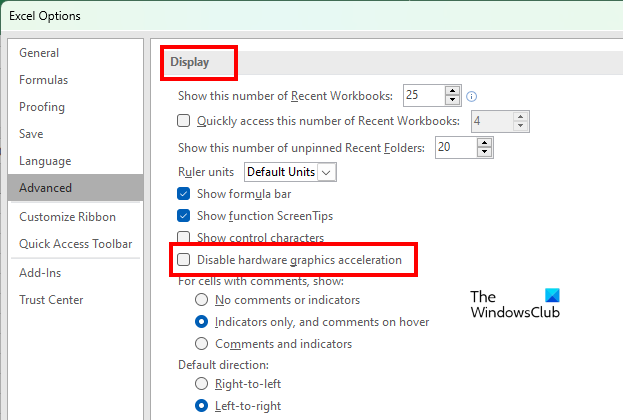Viewport: 623px width, 420px height.
Task: Click the 'Default direction:' label
Action: click(x=223, y=365)
